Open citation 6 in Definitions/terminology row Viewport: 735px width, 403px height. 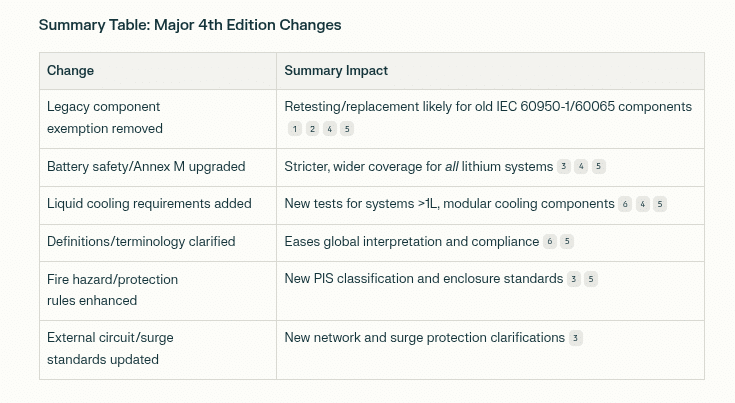550,241
